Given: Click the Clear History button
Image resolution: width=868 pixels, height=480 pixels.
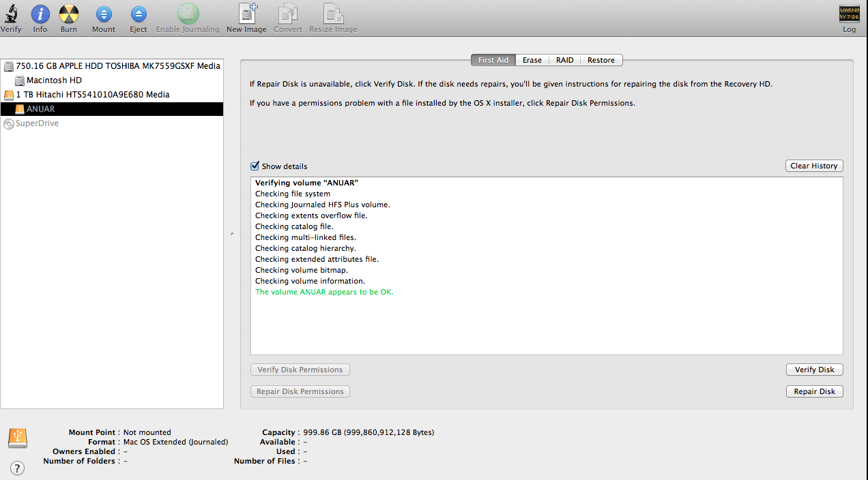Looking at the screenshot, I should tap(814, 166).
